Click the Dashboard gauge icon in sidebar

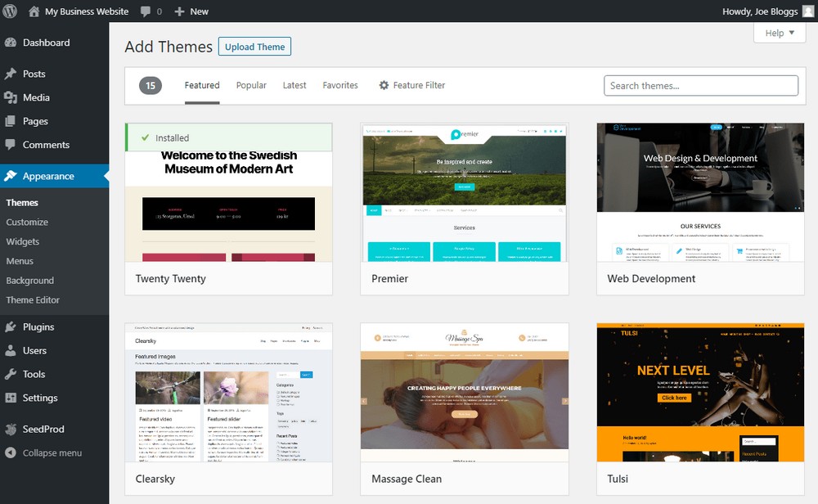(11, 43)
